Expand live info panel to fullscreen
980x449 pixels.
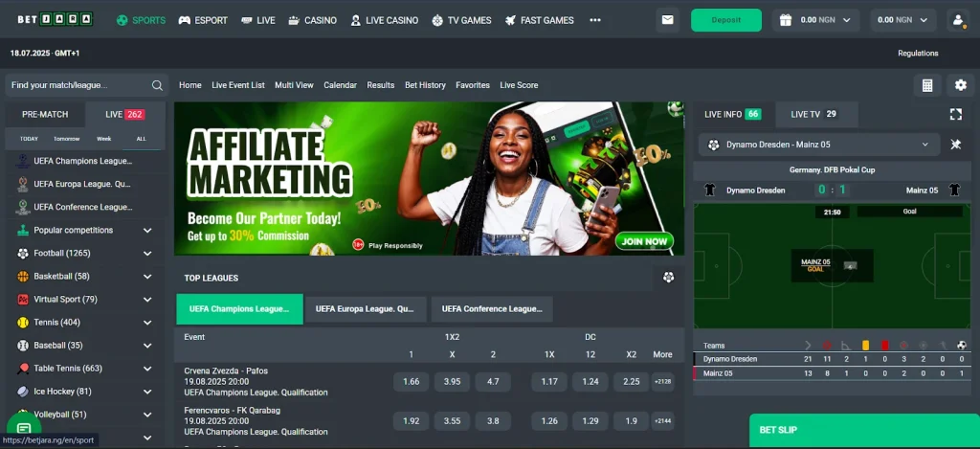coord(956,115)
